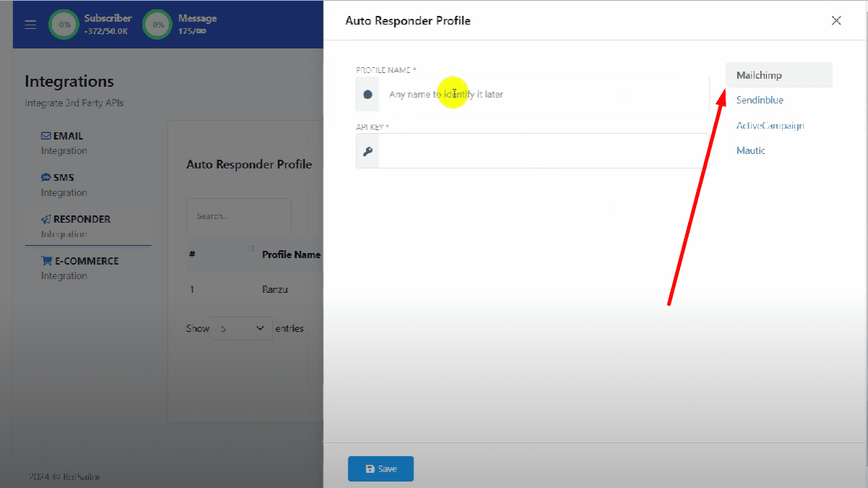The image size is (868, 488).
Task: Click the profile Search box
Action: click(x=239, y=216)
